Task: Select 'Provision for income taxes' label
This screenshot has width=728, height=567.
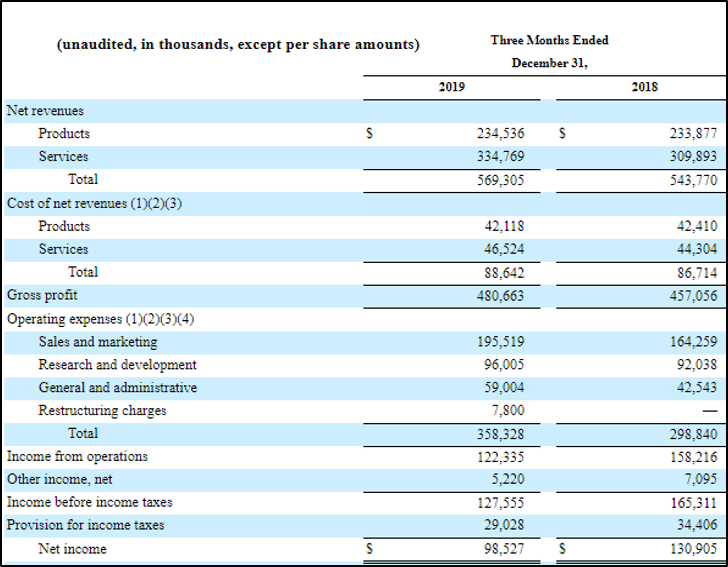Action: tap(85, 525)
